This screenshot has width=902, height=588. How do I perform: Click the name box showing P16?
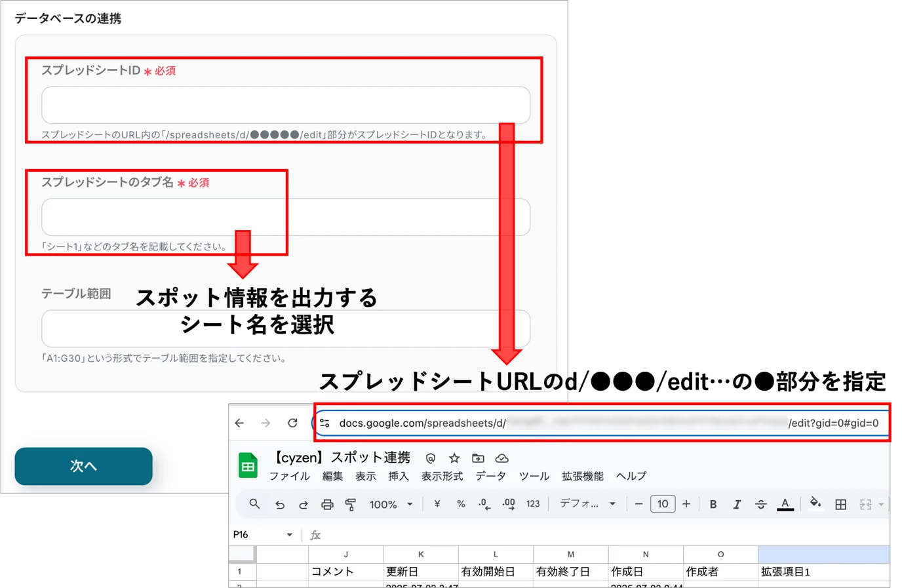256,535
